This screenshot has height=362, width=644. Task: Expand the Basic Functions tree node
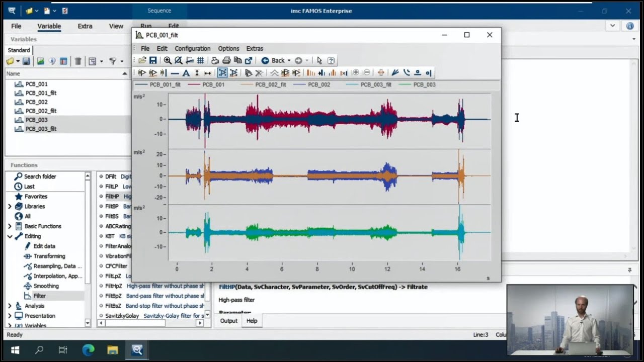click(10, 226)
